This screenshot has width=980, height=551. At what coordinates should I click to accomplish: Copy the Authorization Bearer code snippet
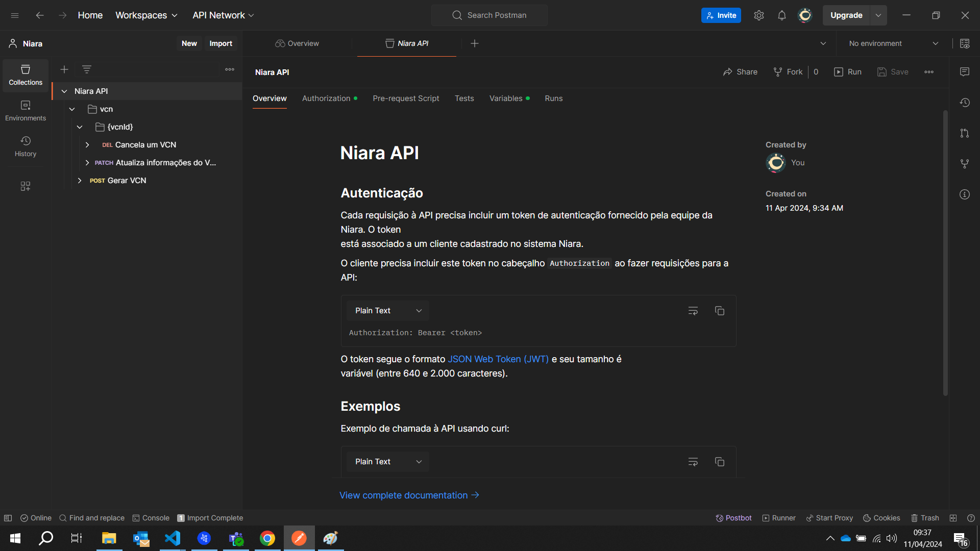pyautogui.click(x=720, y=311)
